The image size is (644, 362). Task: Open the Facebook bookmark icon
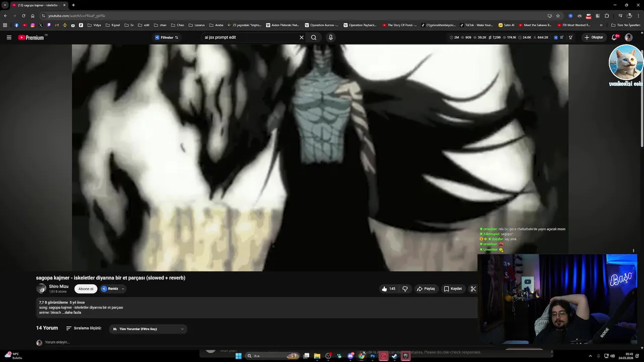(x=17, y=25)
